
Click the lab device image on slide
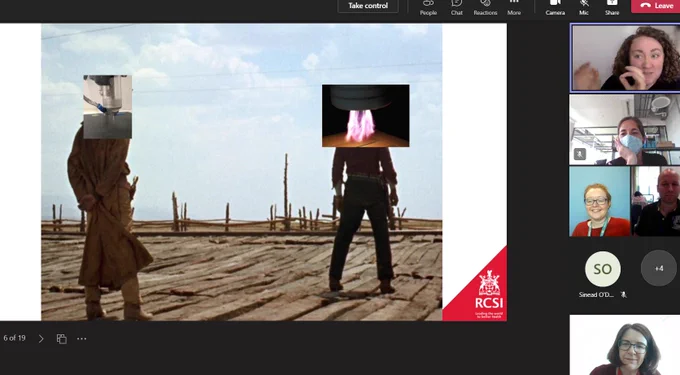click(x=108, y=107)
